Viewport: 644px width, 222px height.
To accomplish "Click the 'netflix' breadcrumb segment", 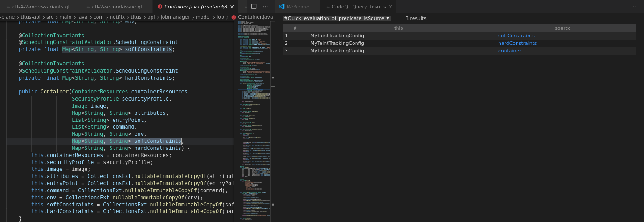I will click(118, 17).
